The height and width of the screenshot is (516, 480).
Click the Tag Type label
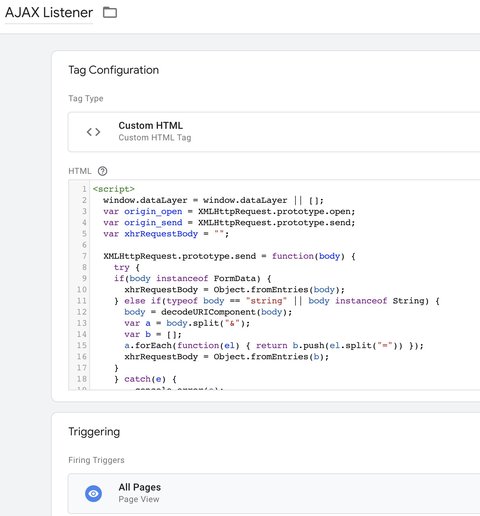point(86,98)
